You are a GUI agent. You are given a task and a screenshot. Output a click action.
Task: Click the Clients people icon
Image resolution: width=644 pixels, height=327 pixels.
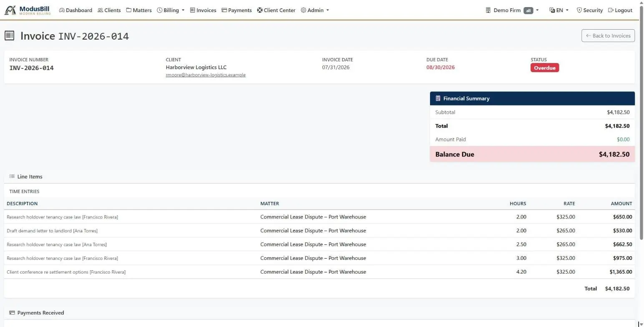coord(100,10)
